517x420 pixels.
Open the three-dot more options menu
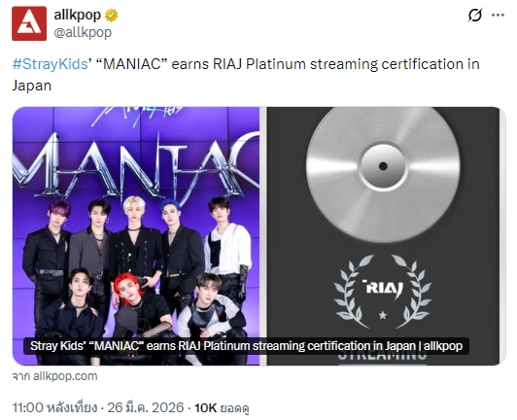pyautogui.click(x=498, y=16)
